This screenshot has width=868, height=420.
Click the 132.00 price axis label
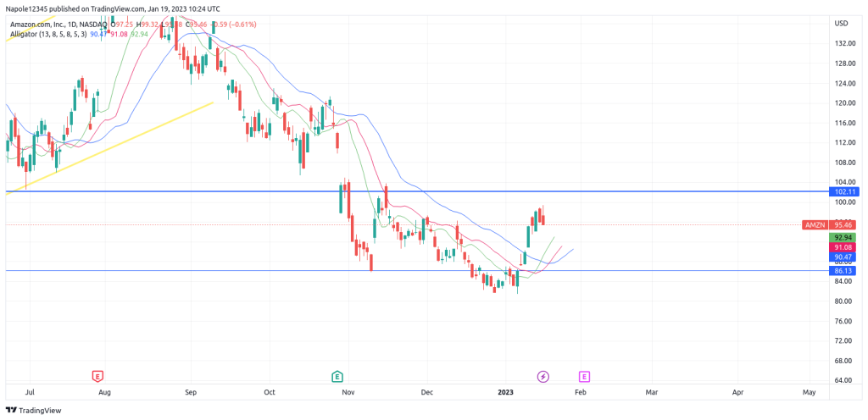[843, 43]
